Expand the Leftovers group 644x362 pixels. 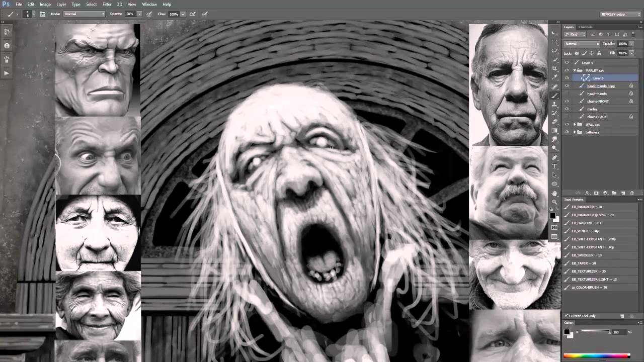[575, 132]
